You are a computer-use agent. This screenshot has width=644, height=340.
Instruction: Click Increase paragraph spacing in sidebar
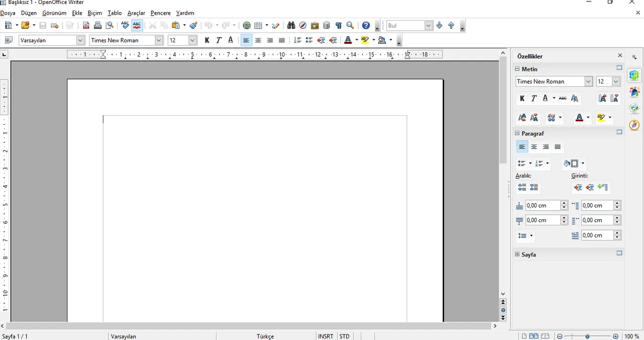522,187
